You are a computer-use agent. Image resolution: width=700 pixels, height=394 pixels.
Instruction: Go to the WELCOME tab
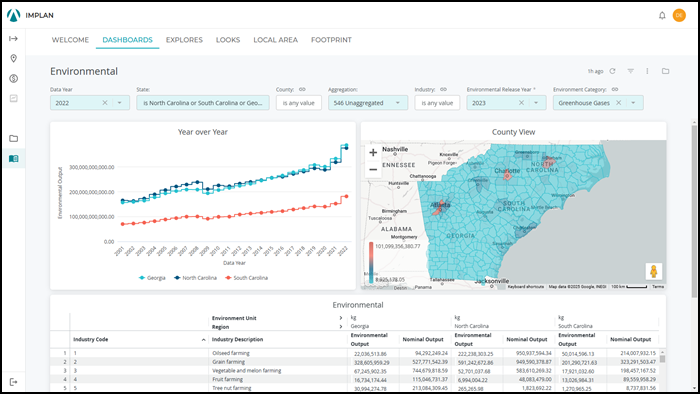pyautogui.click(x=70, y=40)
